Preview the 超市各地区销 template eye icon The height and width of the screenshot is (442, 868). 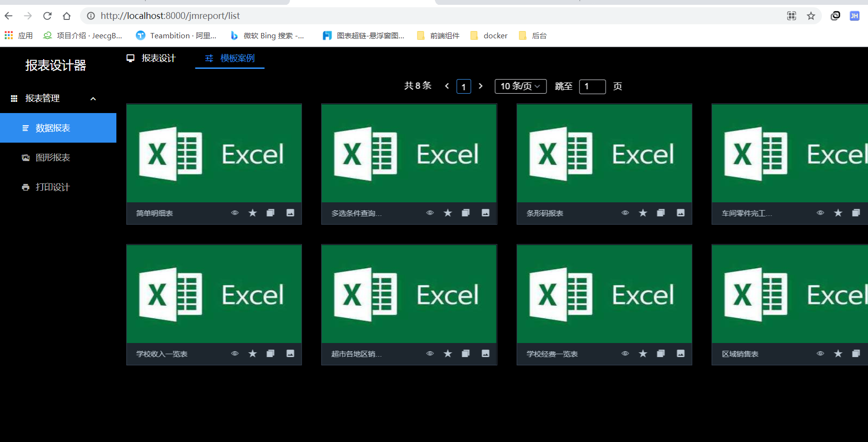click(x=430, y=354)
